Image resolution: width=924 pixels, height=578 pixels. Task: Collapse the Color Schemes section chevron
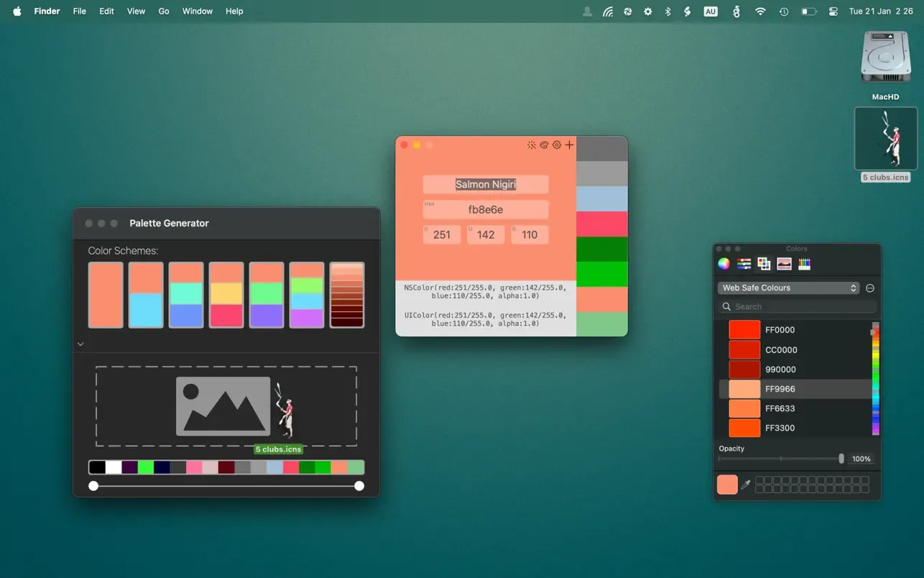(x=80, y=344)
